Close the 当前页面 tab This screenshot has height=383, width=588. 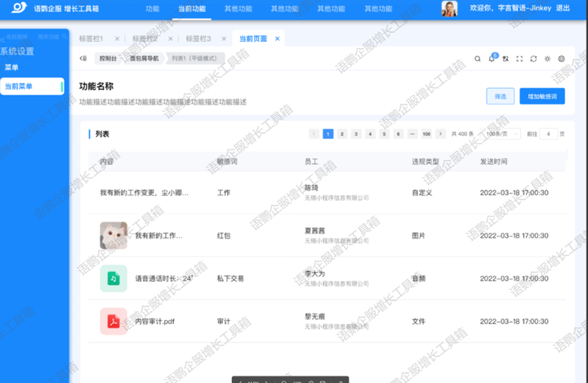pyautogui.click(x=278, y=38)
